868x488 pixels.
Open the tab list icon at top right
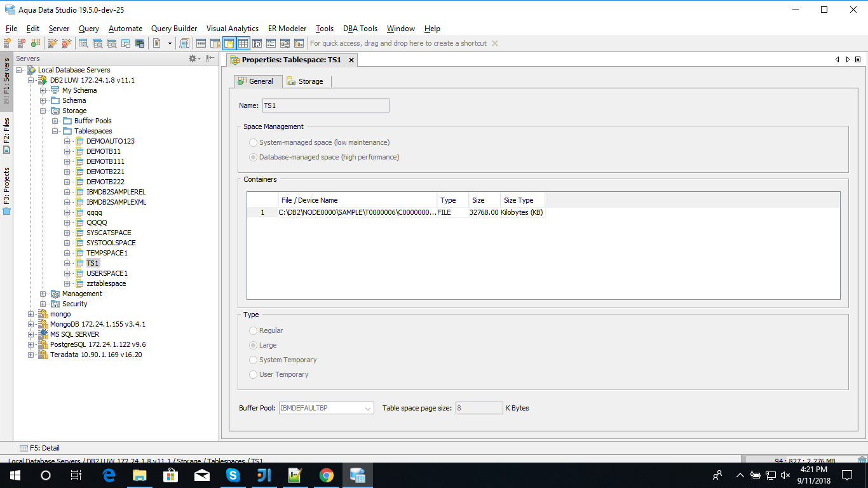click(858, 59)
